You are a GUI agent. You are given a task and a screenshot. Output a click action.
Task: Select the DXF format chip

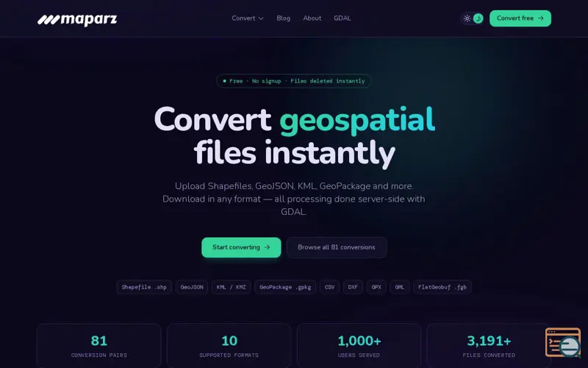point(353,287)
